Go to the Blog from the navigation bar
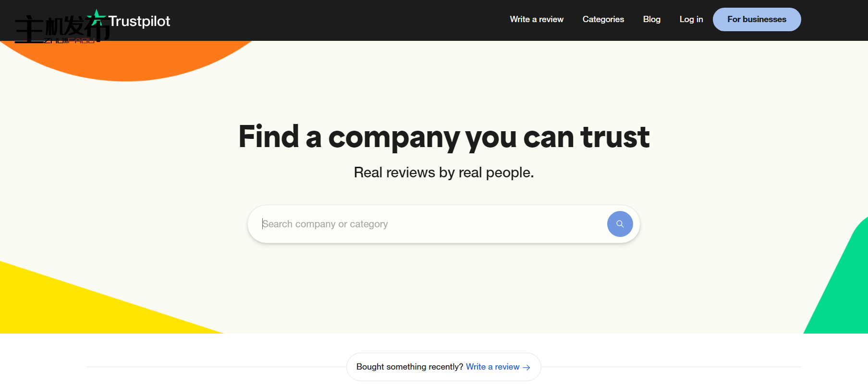 point(651,19)
